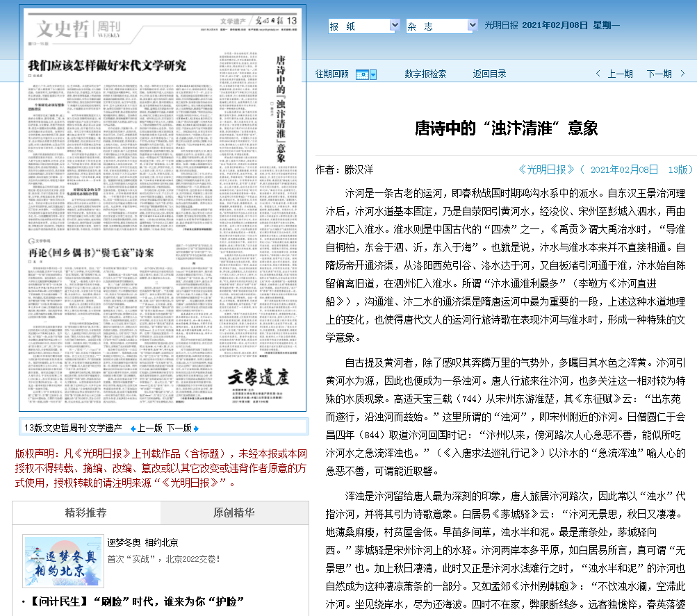This screenshot has width=697, height=616.
Task: Click the 返回目录 link
Action: click(x=489, y=74)
